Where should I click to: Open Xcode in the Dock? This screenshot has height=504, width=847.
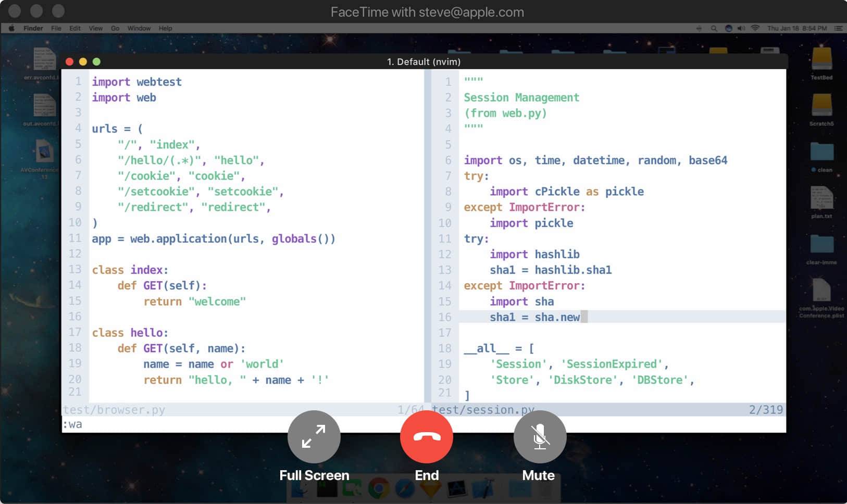[x=482, y=489]
